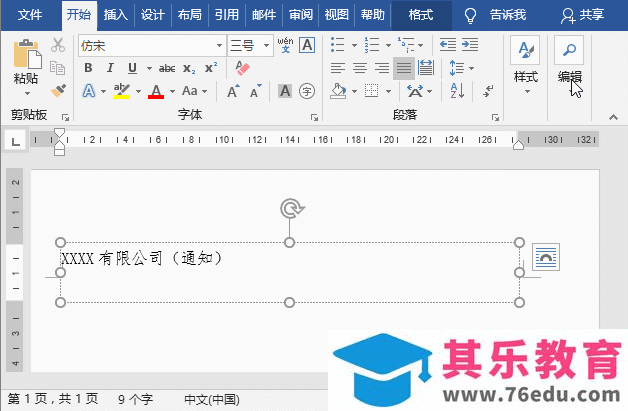Select the Format Painter brush
This screenshot has height=411, width=628.
(58, 91)
